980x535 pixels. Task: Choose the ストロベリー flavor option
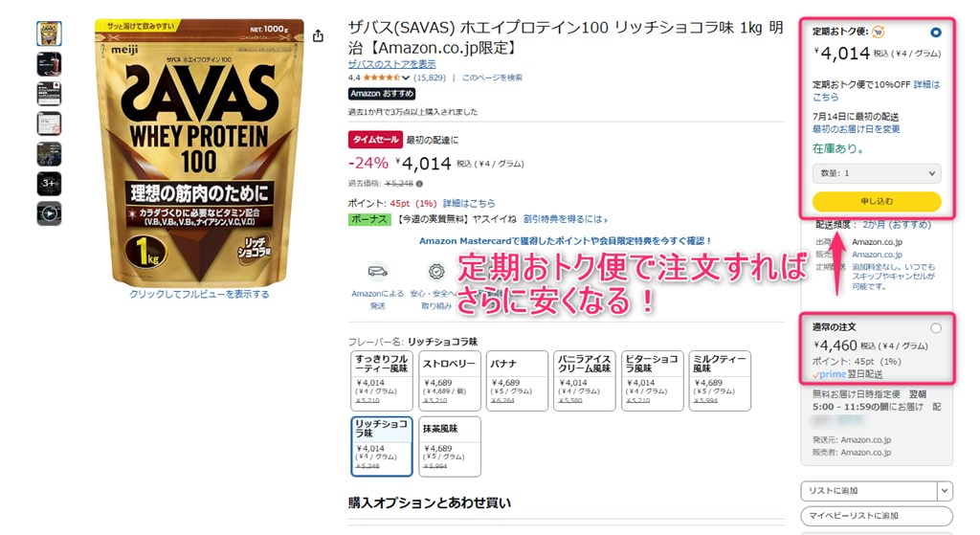(450, 381)
